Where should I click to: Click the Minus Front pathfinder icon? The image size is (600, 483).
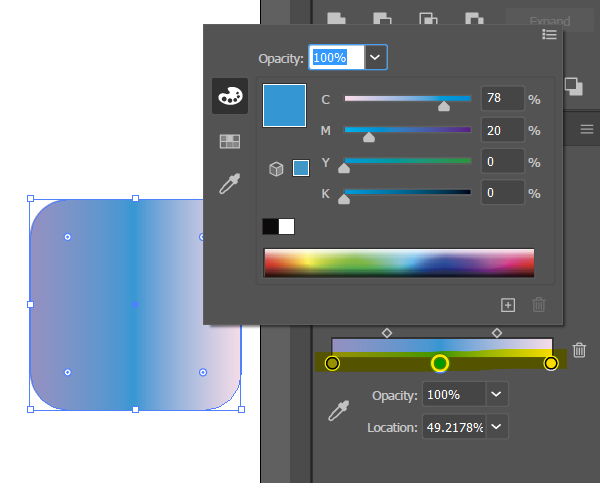point(382,18)
